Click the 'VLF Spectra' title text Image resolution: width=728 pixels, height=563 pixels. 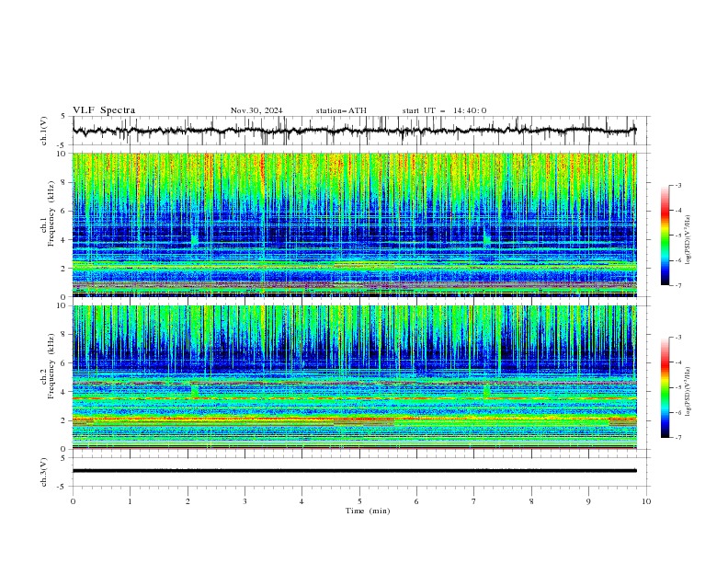point(104,110)
